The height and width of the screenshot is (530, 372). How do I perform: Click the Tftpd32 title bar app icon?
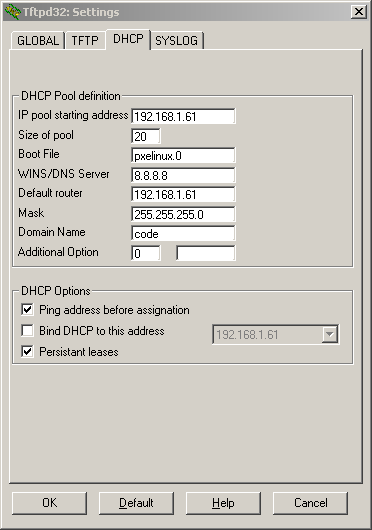pyautogui.click(x=13, y=12)
